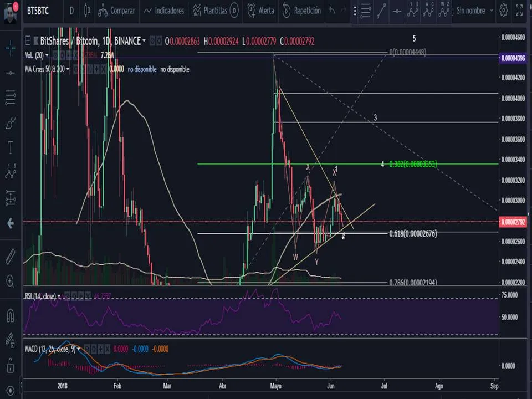Image resolution: width=532 pixels, height=399 pixels.
Task: Pick Elliott WXY wave tool in favorites
Action: pos(444,10)
